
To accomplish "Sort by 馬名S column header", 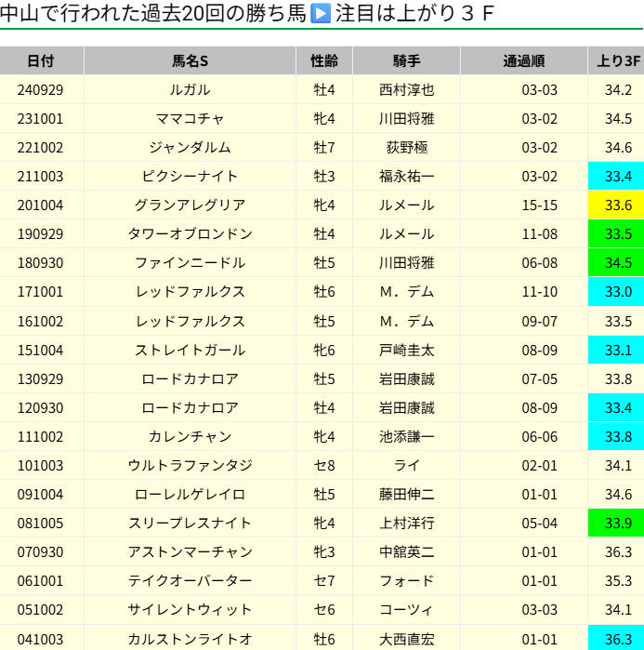I will coord(190,61).
